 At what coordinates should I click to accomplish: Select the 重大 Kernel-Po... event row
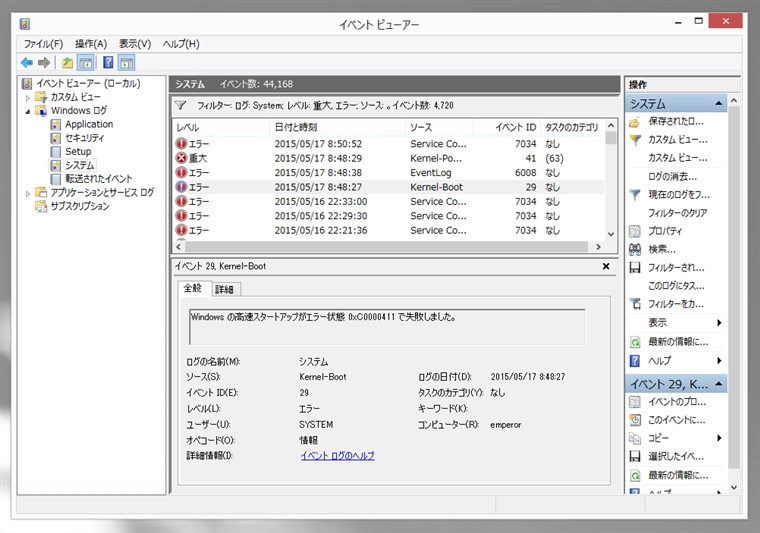click(x=389, y=158)
